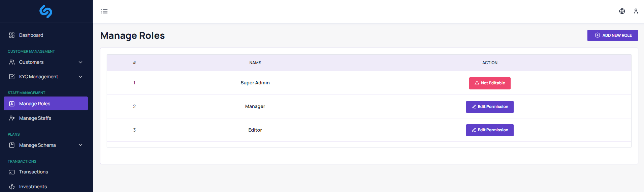This screenshot has height=192, width=644.
Task: Click the Not Editable badge for Super Admin
Action: coord(489,83)
